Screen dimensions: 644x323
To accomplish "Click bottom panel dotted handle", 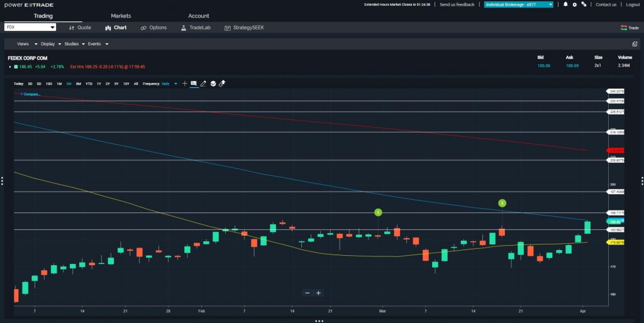I will coord(319,321).
